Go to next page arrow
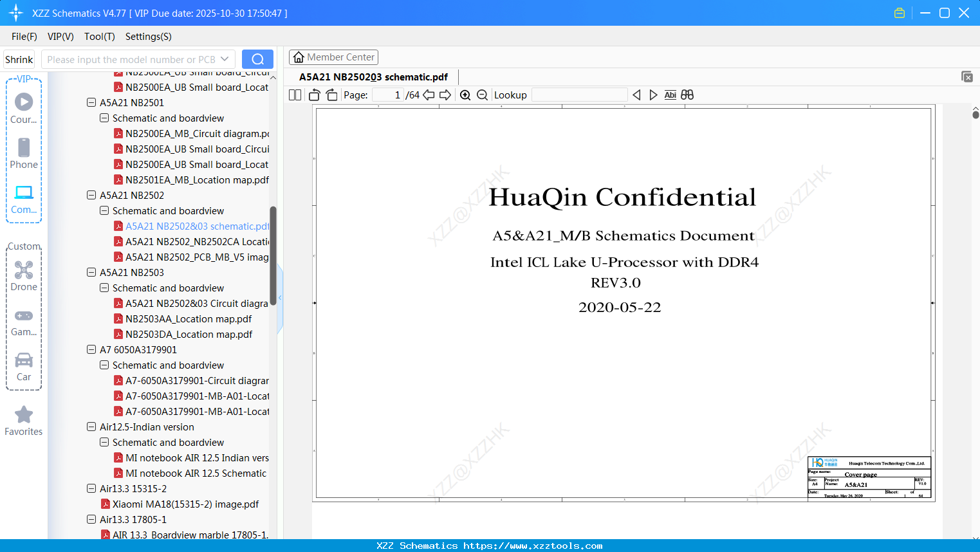This screenshot has width=980, height=552. [x=445, y=95]
